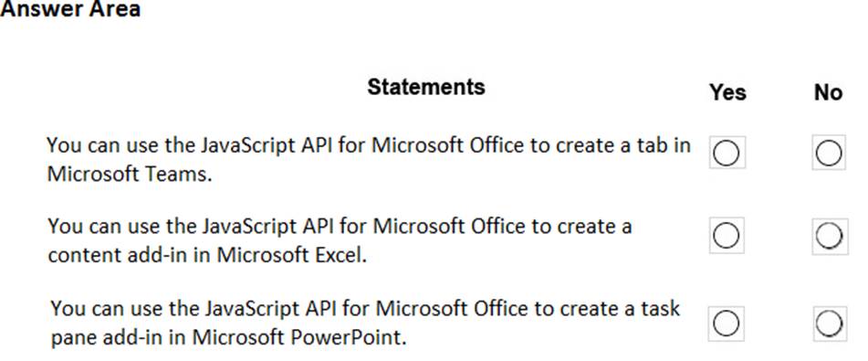Image resolution: width=868 pixels, height=361 pixels.
Task: Click the Answer Area heading
Action: click(70, 9)
